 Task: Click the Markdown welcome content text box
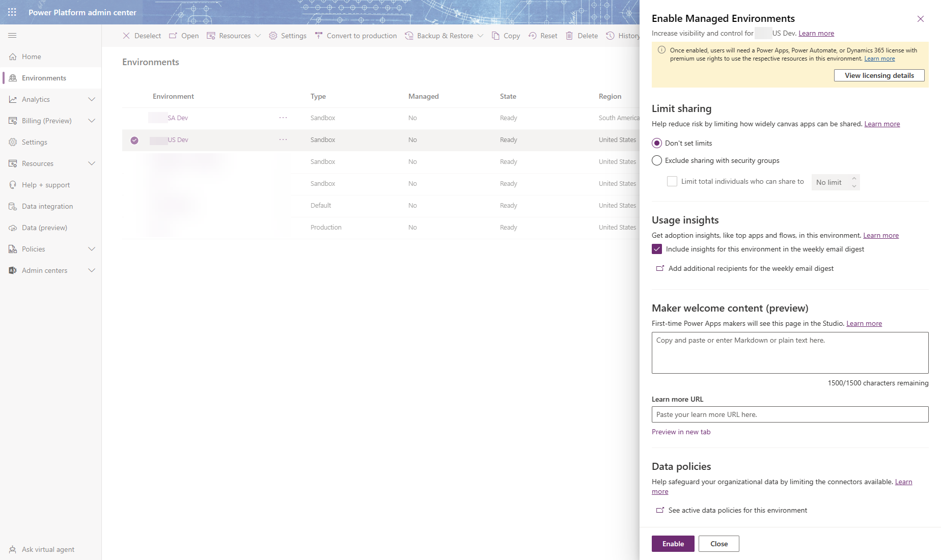[x=790, y=353]
